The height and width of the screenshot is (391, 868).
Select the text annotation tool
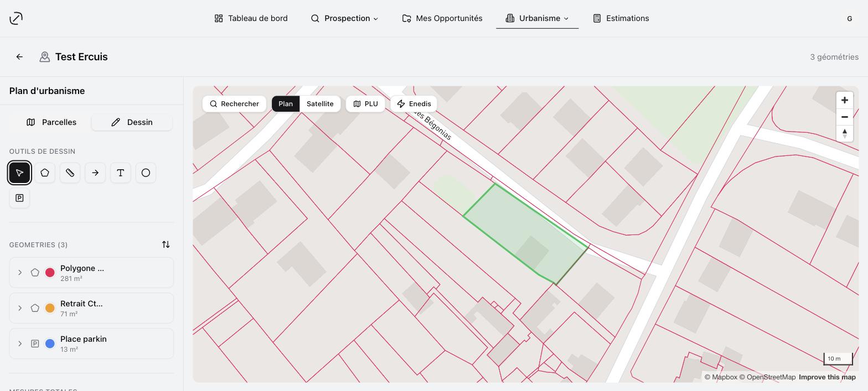point(120,173)
